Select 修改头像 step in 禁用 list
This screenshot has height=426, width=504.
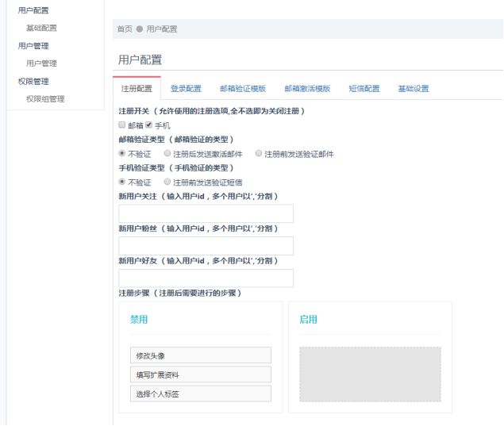(x=201, y=355)
